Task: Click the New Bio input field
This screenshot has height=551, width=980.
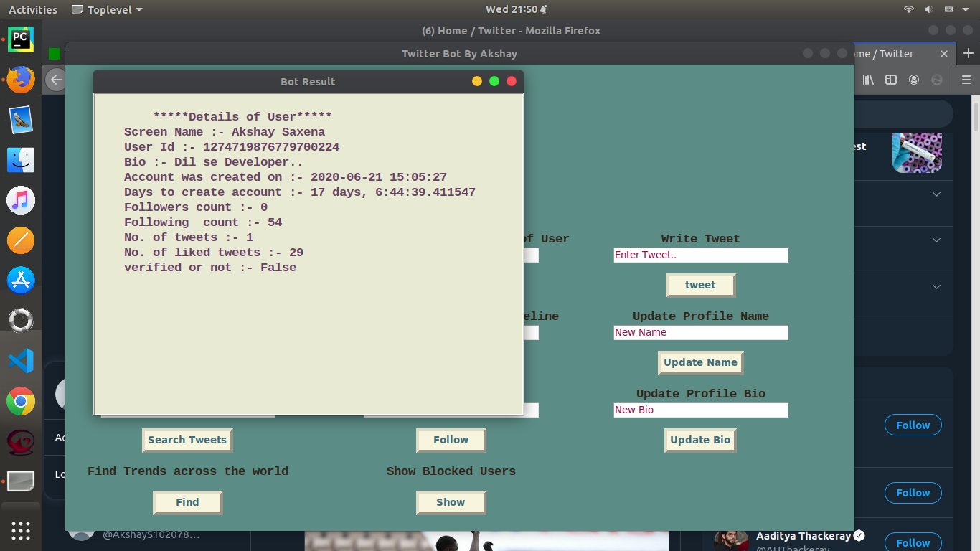Action: [701, 410]
